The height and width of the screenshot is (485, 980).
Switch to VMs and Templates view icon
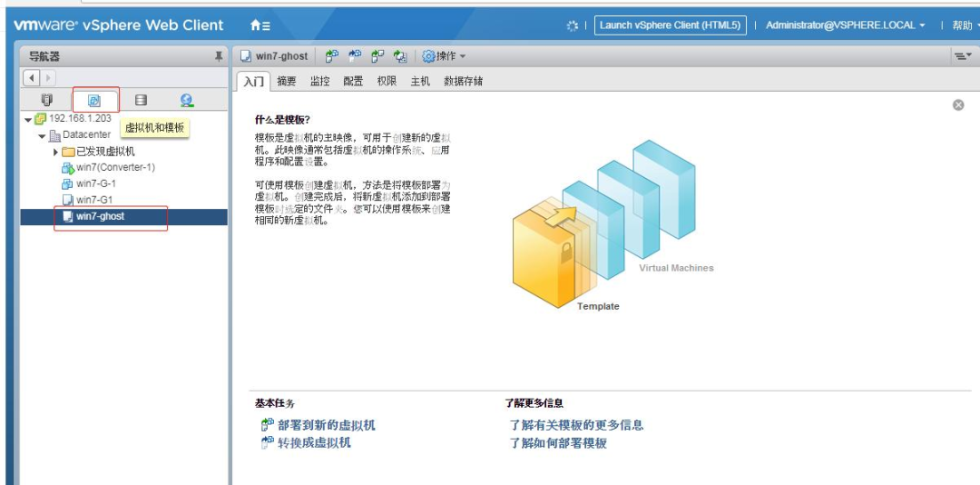[x=94, y=100]
